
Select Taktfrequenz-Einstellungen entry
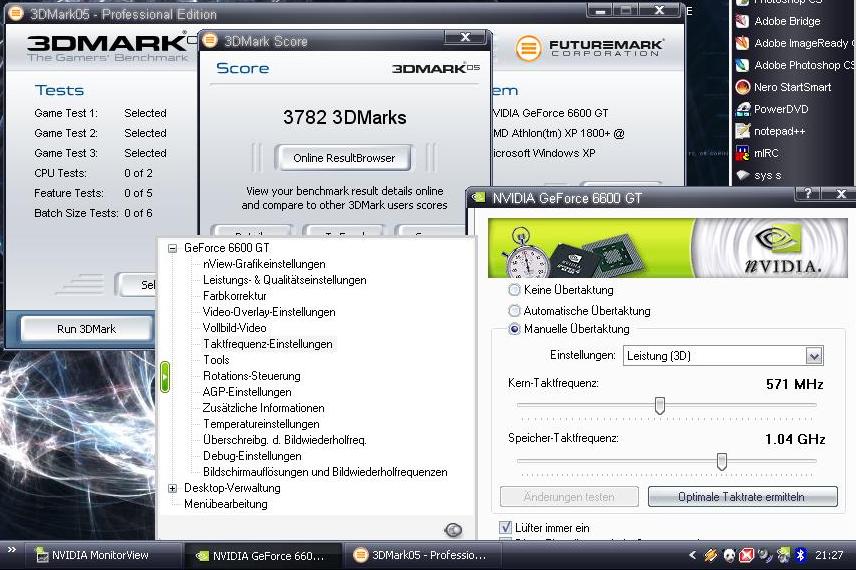point(268,344)
